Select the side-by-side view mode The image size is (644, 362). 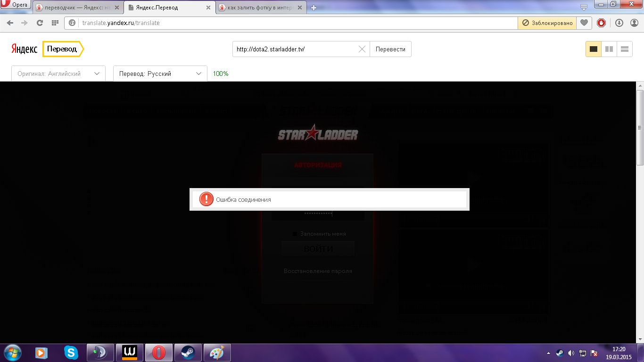coord(609,49)
